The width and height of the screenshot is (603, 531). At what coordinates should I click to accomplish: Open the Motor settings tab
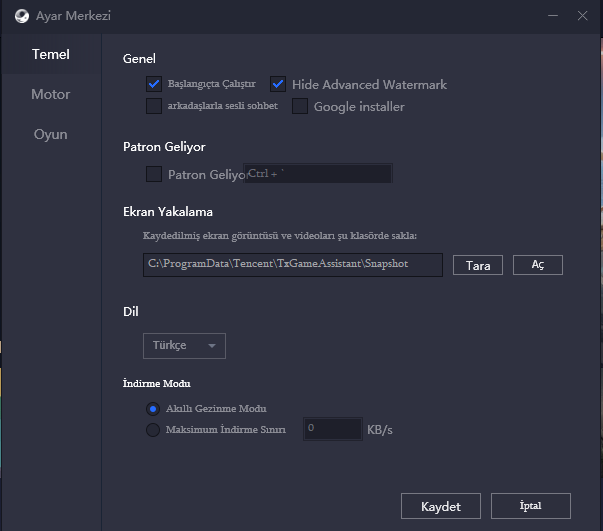pos(50,94)
